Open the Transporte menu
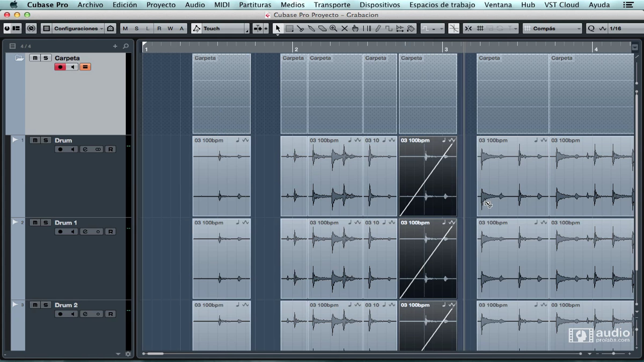This screenshot has height=362, width=644. tap(332, 5)
